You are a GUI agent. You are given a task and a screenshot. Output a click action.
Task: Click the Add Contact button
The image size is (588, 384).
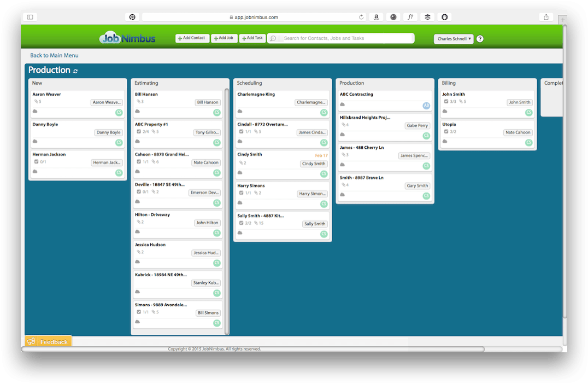(192, 38)
